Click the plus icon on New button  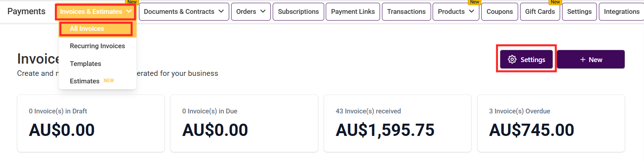583,60
